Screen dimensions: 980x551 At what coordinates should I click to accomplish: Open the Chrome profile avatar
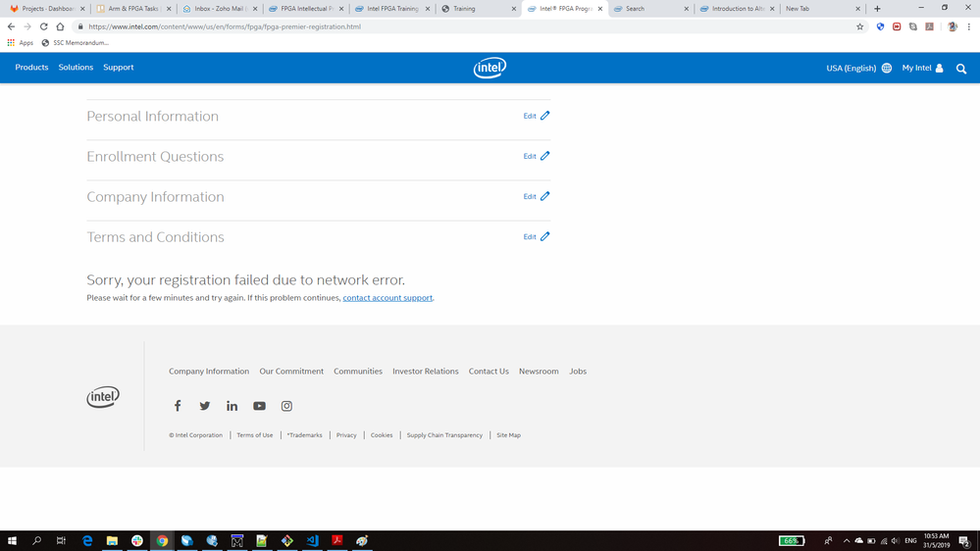[953, 26]
